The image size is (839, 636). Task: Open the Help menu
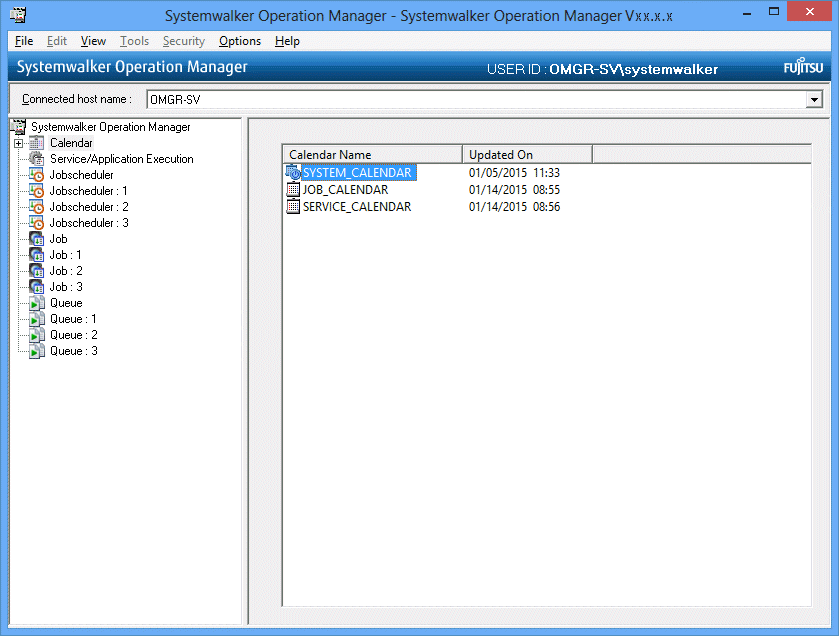pyautogui.click(x=287, y=41)
